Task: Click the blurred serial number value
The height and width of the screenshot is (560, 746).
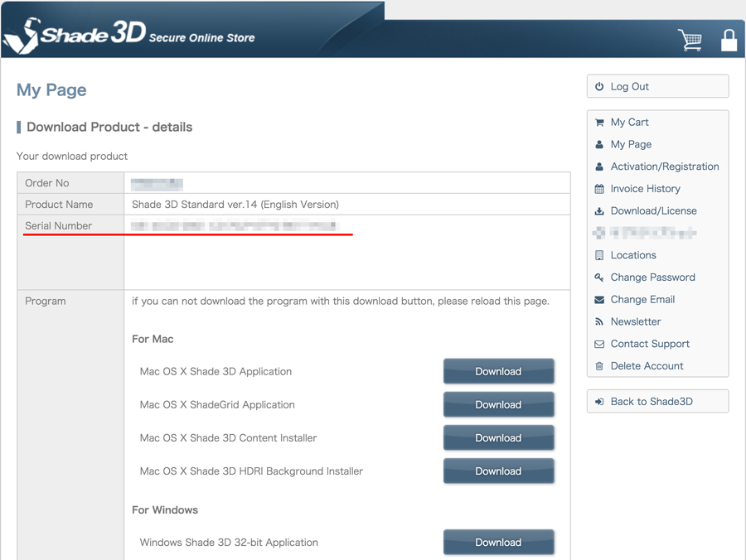Action: pyautogui.click(x=235, y=226)
